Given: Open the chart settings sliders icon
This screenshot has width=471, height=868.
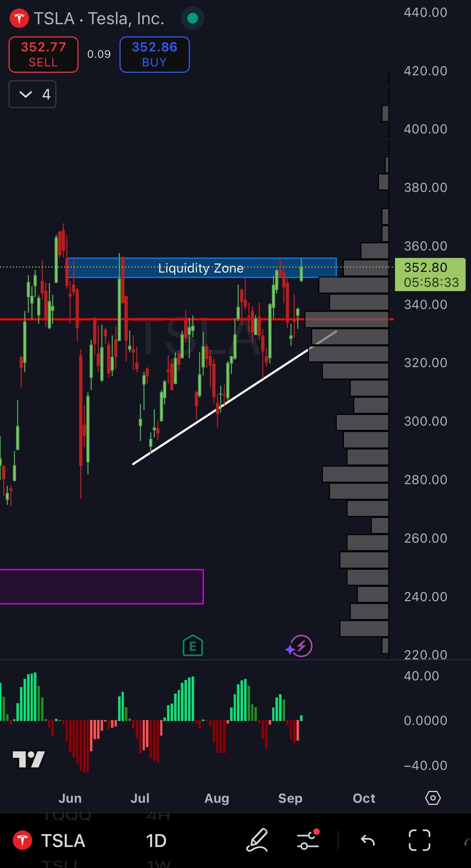Looking at the screenshot, I should [x=308, y=840].
